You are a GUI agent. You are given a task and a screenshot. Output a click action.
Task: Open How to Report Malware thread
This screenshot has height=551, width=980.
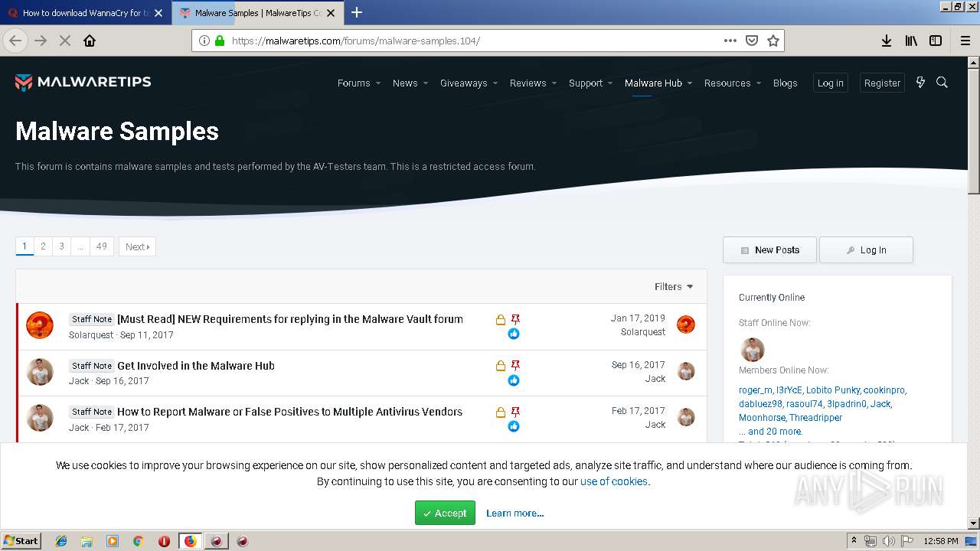tap(289, 412)
